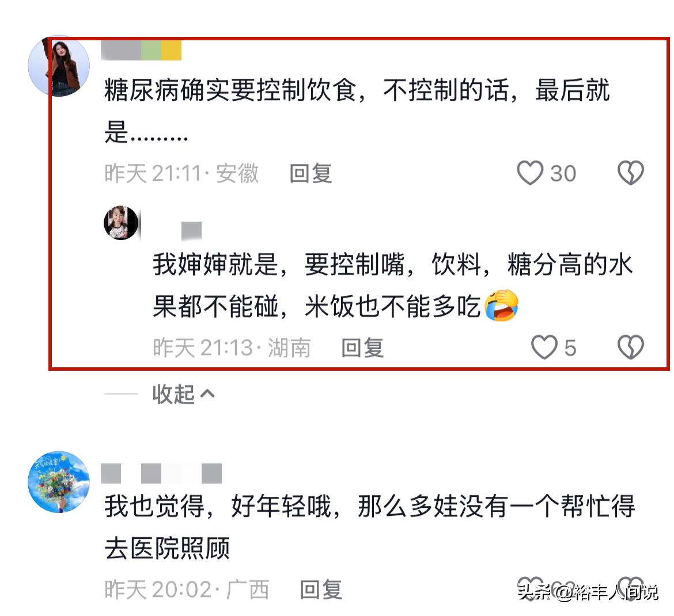Open the Guangxi commenter's blurred username

click(161, 473)
